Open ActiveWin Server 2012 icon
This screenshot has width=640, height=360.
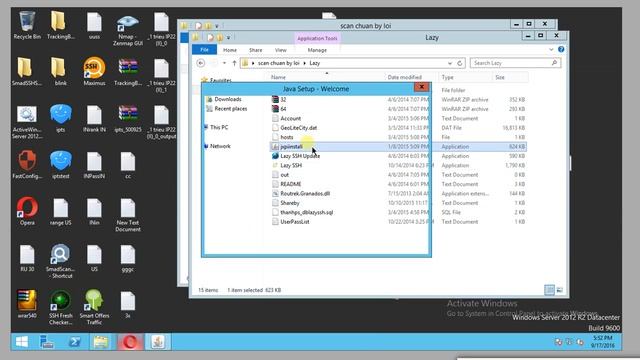pyautogui.click(x=27, y=122)
